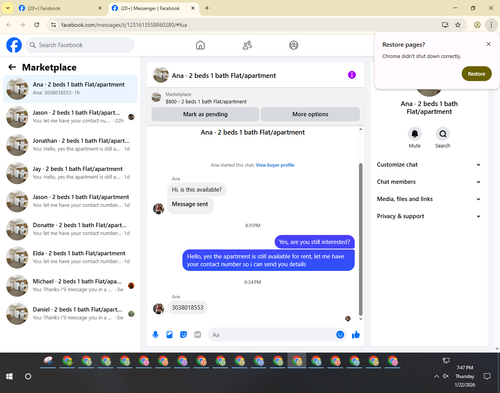Close the Messenger browser tab

[x=193, y=8]
